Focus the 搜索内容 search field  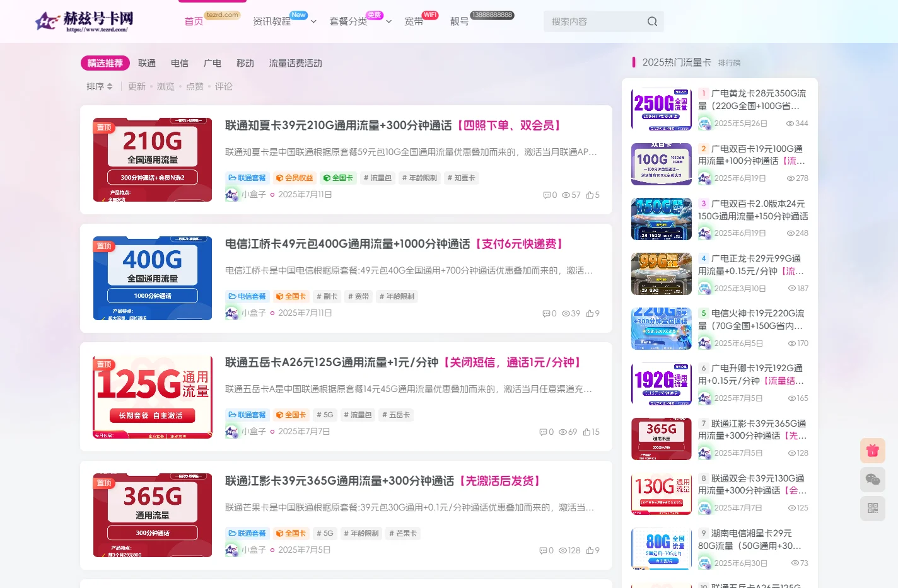(x=593, y=21)
